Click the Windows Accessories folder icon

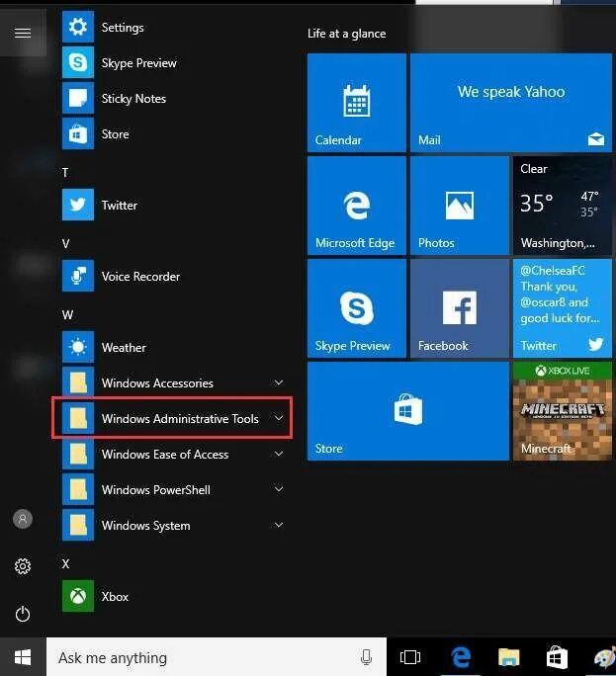pos(78,382)
